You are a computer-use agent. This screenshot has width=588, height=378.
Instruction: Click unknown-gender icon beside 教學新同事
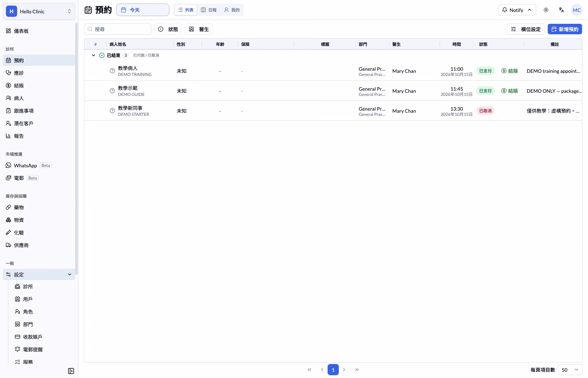pyautogui.click(x=112, y=111)
